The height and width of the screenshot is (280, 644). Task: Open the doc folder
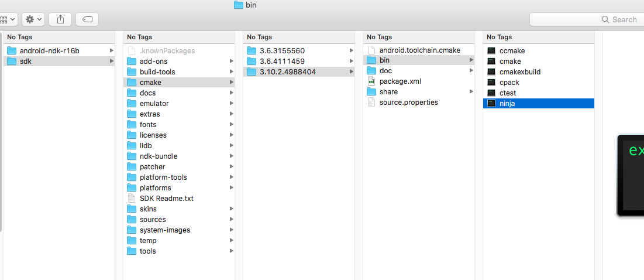click(419, 71)
